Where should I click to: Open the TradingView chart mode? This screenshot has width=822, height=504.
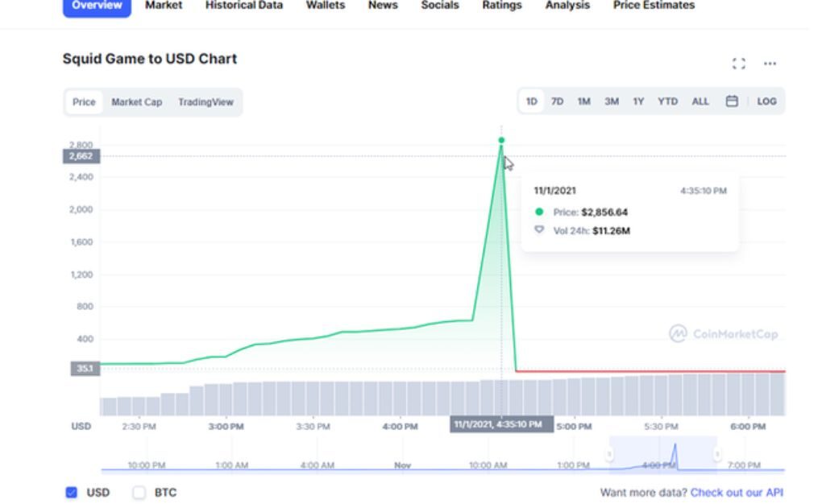tap(205, 102)
